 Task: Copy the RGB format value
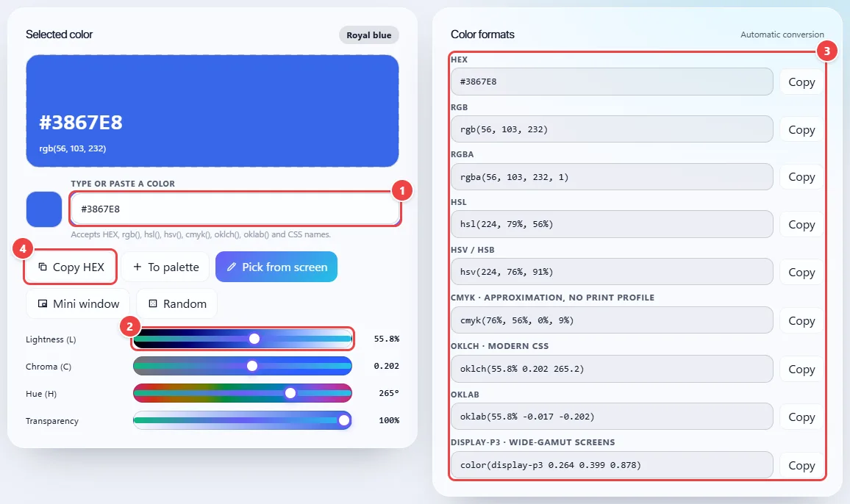(801, 129)
